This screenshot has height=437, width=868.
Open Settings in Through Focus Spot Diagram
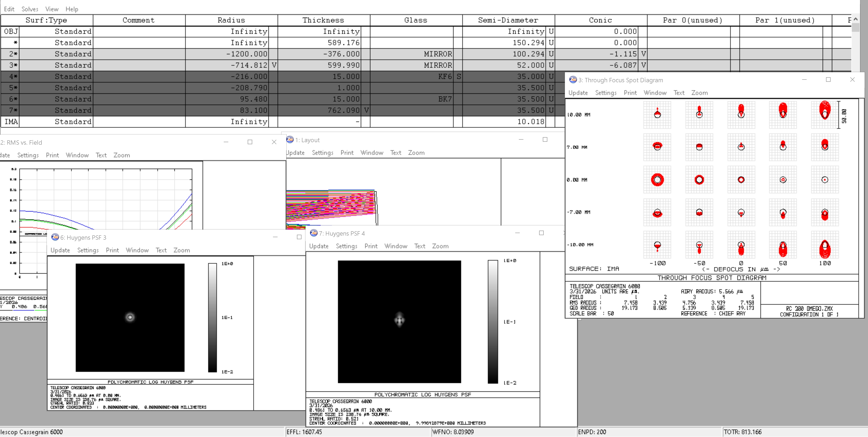pos(606,93)
